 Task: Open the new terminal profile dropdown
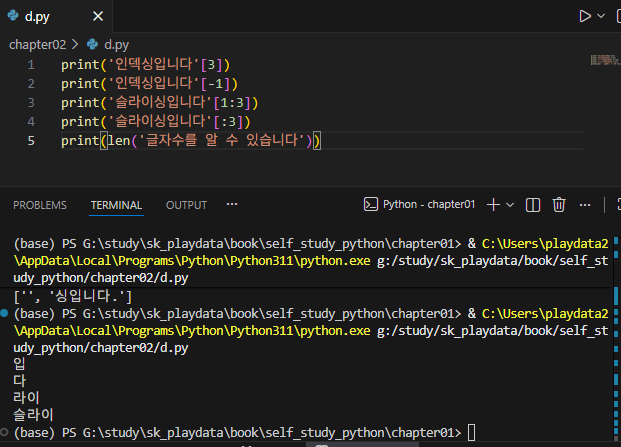pos(510,205)
